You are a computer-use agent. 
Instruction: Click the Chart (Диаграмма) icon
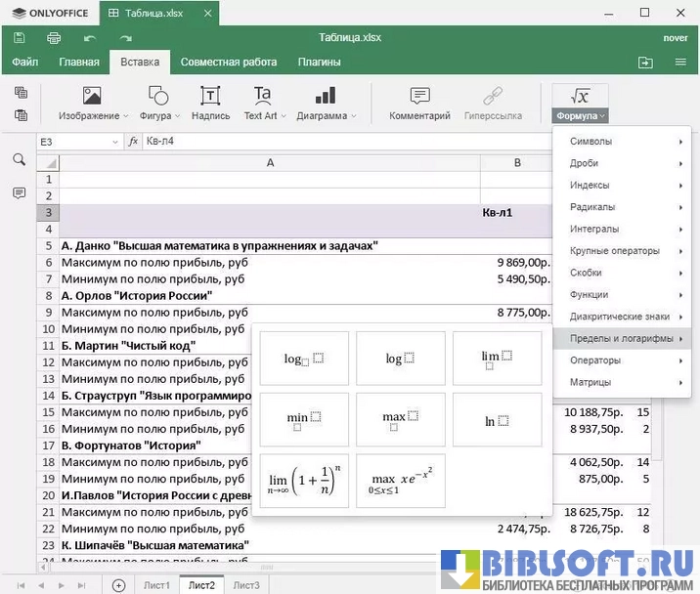[x=325, y=96]
